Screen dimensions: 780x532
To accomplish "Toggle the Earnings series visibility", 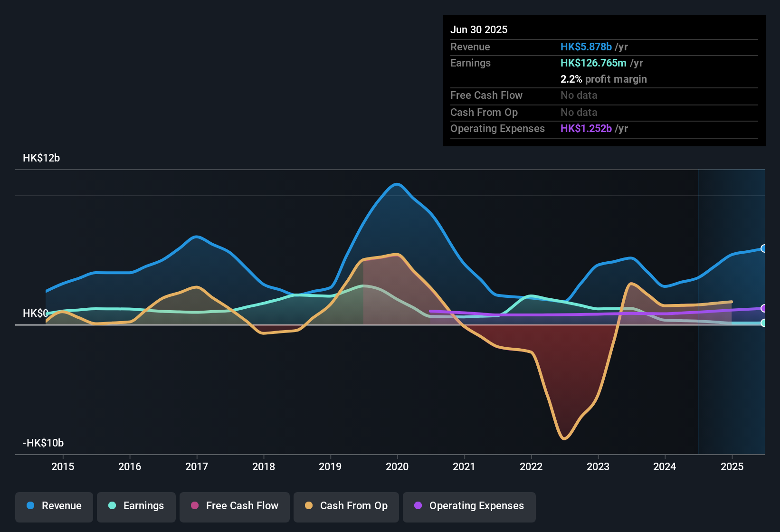I will coord(136,506).
